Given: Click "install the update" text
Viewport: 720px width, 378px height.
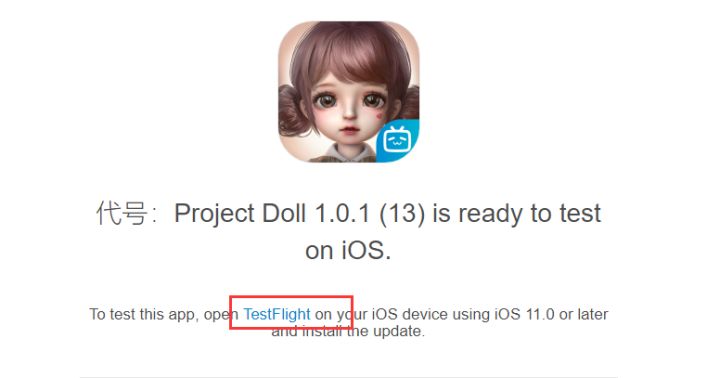Looking at the screenshot, I should (x=362, y=331).
